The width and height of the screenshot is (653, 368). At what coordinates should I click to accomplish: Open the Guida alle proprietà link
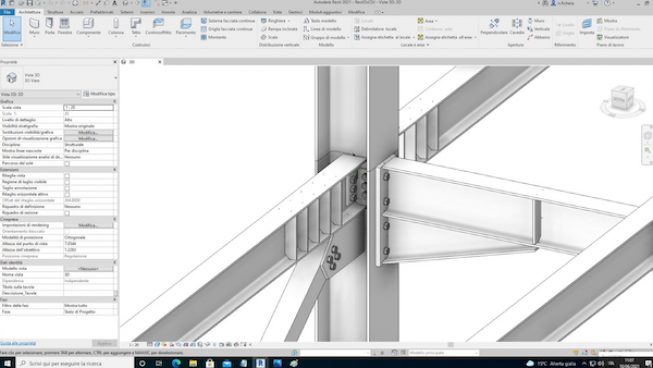(18, 343)
